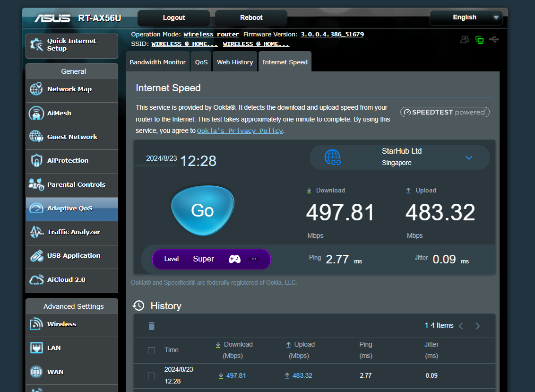The image size is (535, 392).
Task: Click the globe server icon beside StarHub
Action: click(332, 157)
